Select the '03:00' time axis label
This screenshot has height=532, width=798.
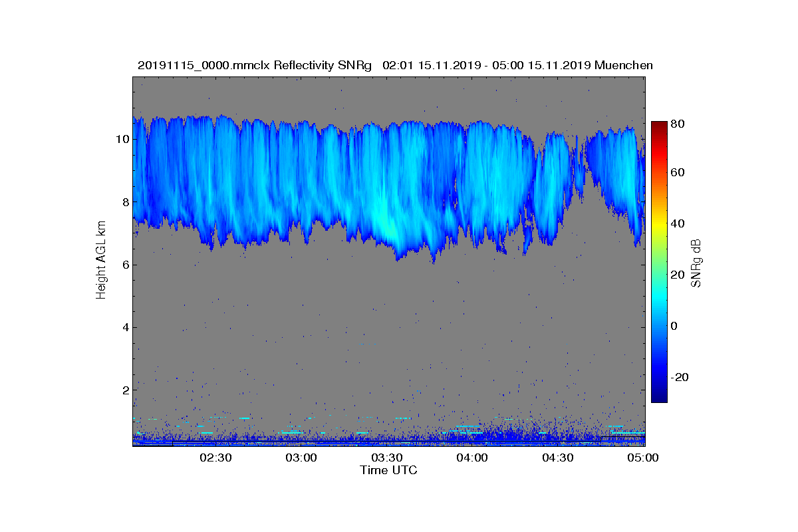(301, 458)
